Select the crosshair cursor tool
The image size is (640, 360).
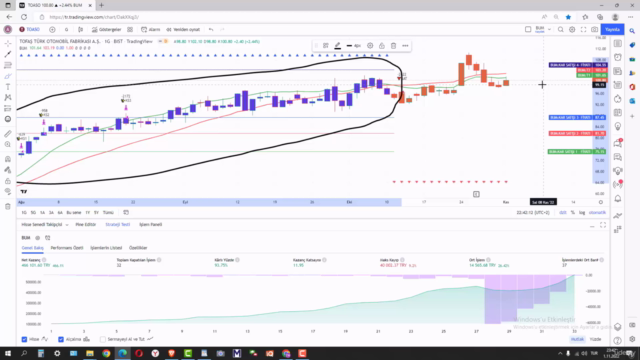tap(8, 43)
